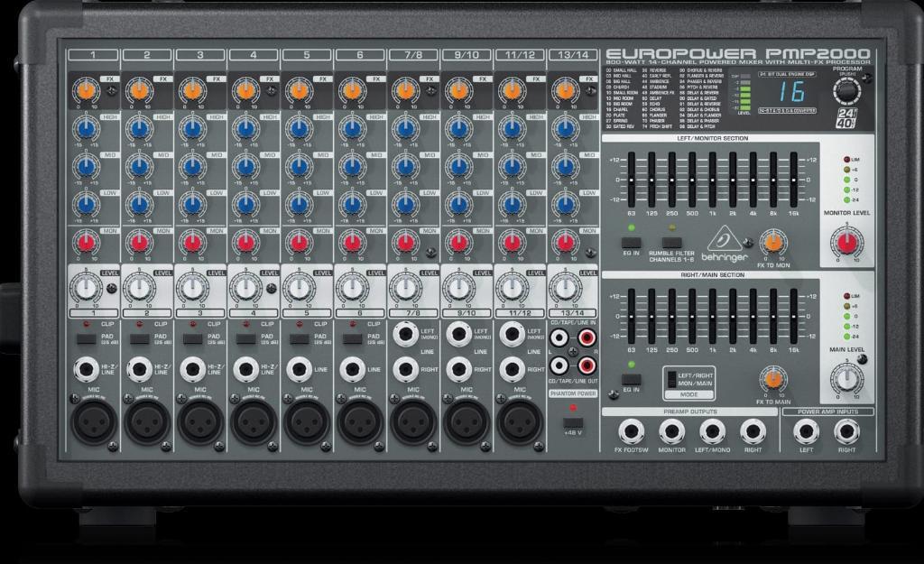Move the main EQ 125 Hz fader
Viewport: 924px width, 564px height.
click(x=651, y=316)
